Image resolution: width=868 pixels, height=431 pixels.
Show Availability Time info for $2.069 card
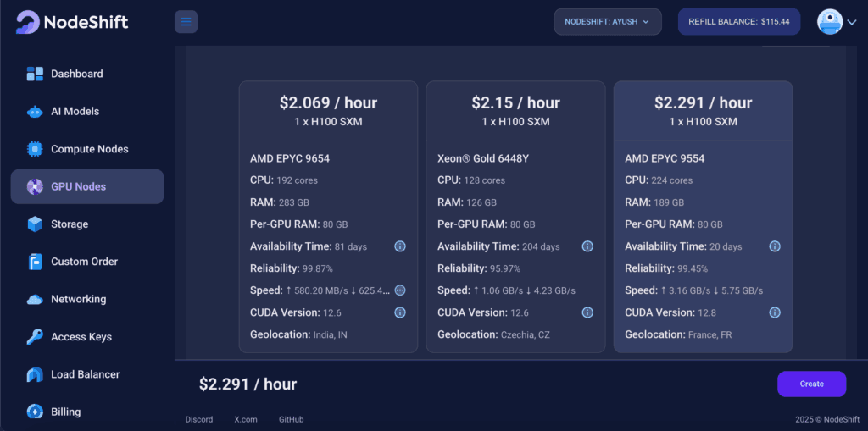400,246
